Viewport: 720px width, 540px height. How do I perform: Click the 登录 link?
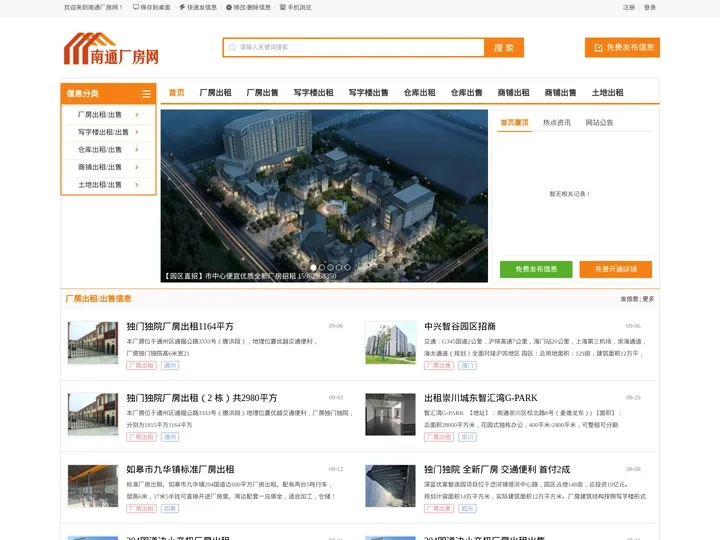[650, 7]
